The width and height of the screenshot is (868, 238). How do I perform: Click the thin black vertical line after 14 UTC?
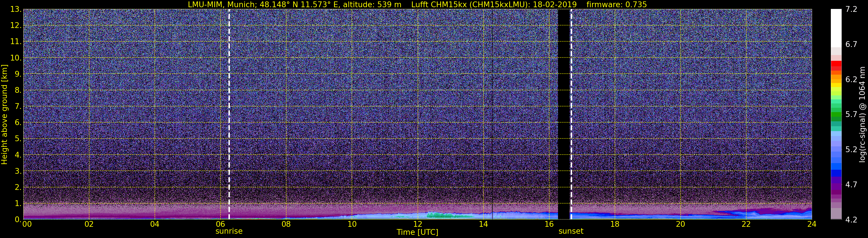click(492, 114)
